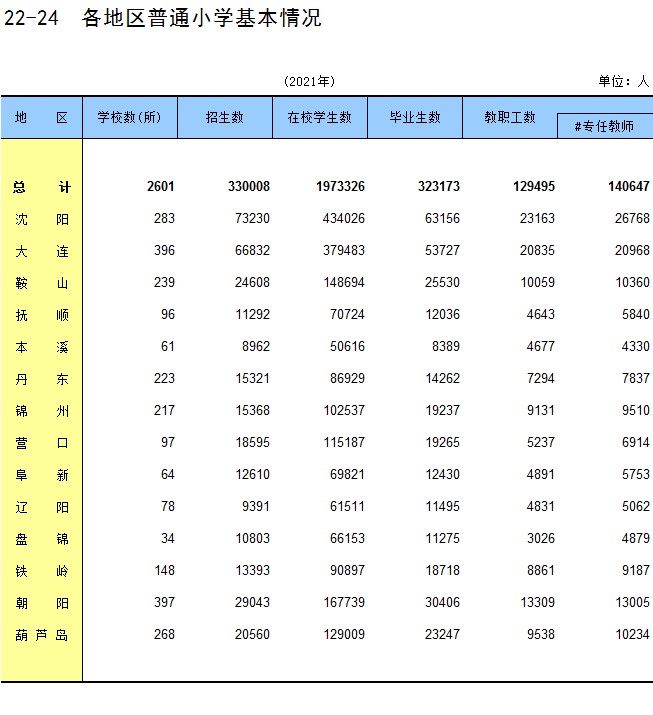Click the '辽 阳' row label
The image size is (653, 715).
41,507
